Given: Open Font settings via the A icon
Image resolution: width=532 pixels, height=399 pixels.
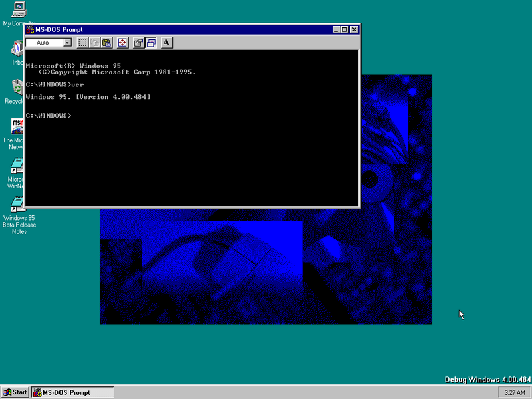Looking at the screenshot, I should 166,43.
